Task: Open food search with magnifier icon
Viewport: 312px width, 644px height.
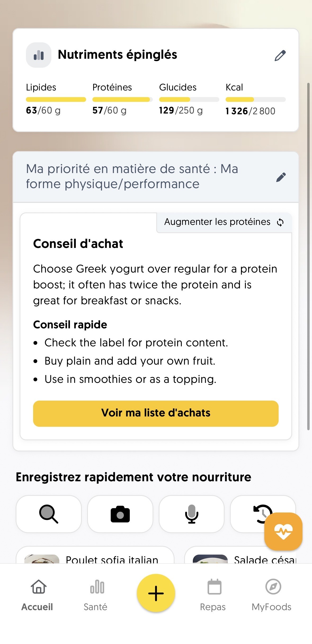Action: click(x=48, y=514)
